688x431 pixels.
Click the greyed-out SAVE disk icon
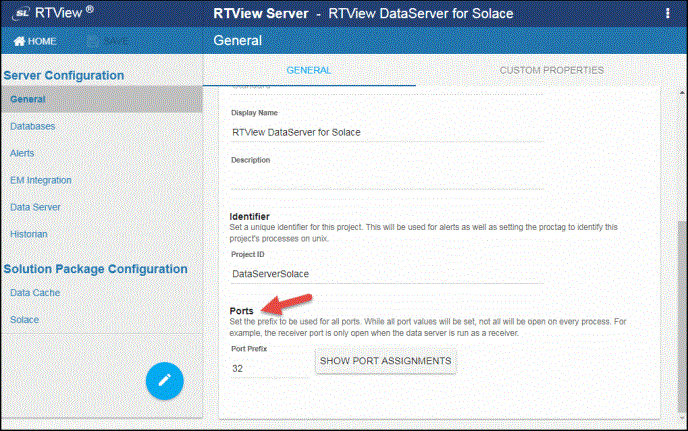coord(94,41)
